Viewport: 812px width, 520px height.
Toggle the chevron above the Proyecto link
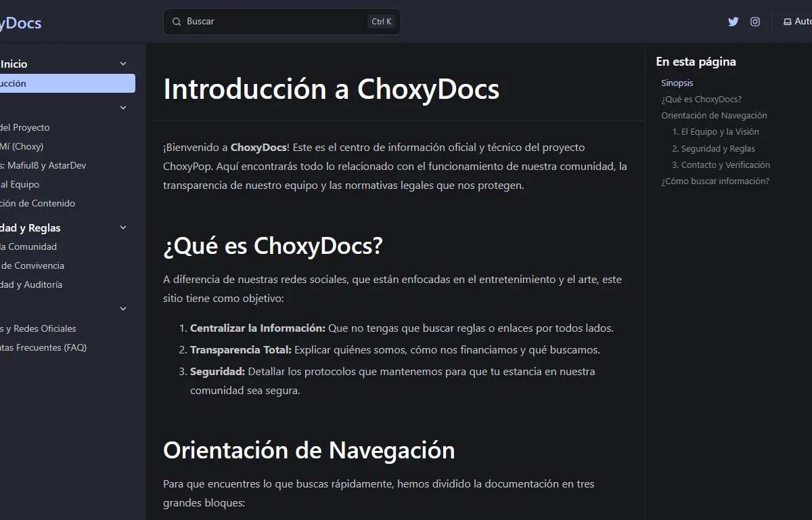[123, 107]
